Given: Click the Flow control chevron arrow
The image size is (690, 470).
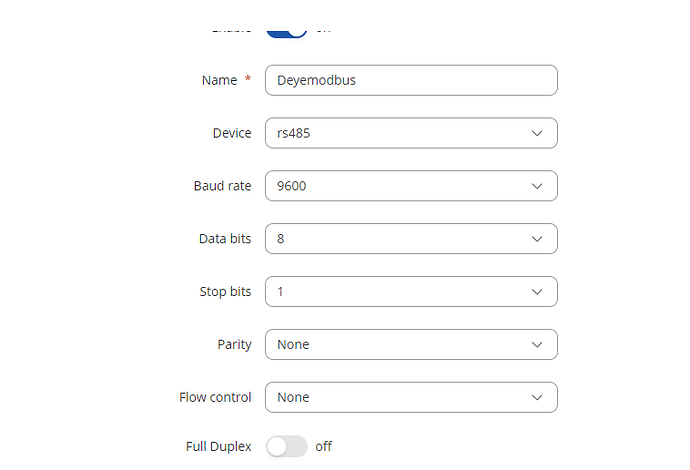Looking at the screenshot, I should coord(537,397).
